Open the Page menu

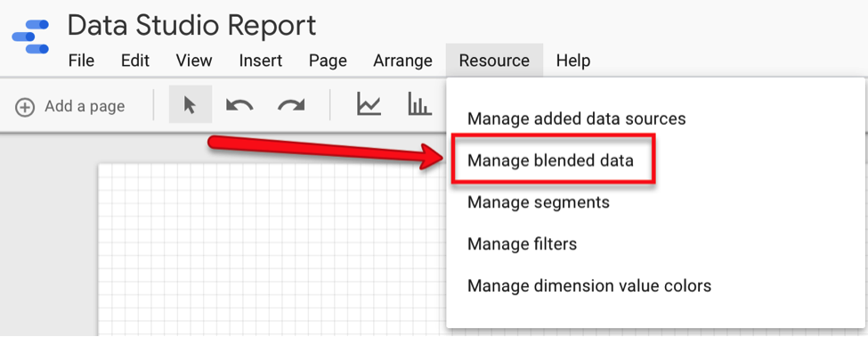point(328,61)
